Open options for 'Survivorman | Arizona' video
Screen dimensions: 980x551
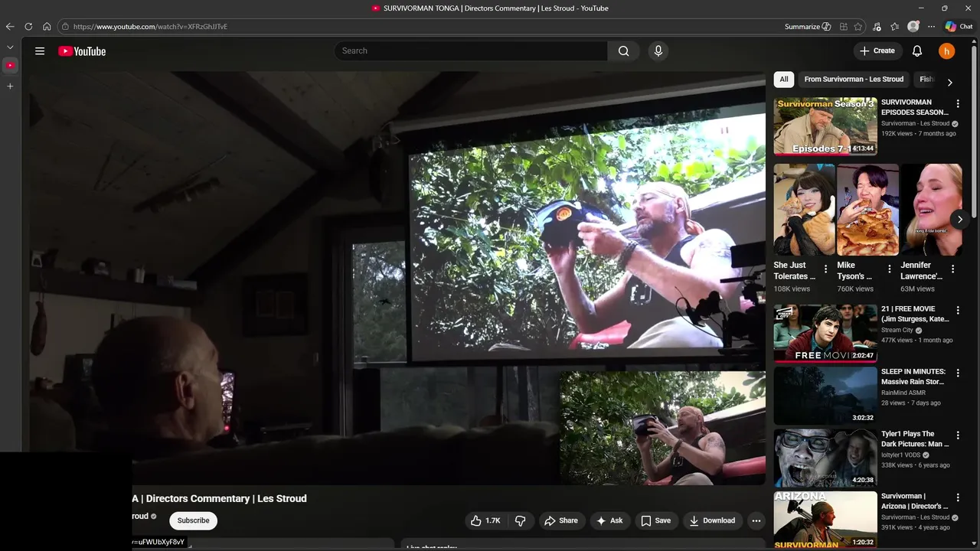[958, 497]
